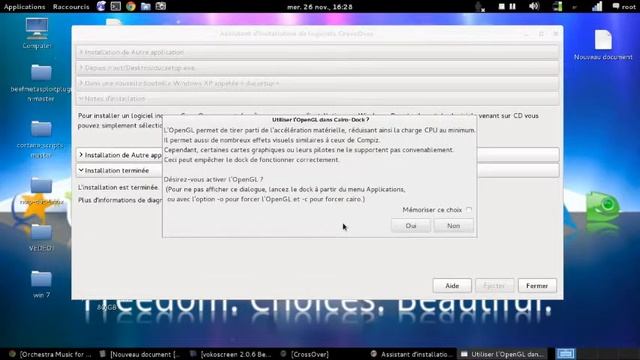
Task: Collapse the Notes d'installation section
Action: click(x=317, y=99)
